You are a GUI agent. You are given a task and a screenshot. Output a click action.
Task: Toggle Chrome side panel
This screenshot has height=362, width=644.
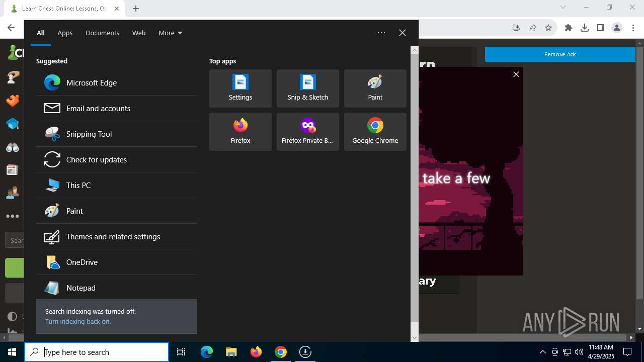tap(601, 28)
